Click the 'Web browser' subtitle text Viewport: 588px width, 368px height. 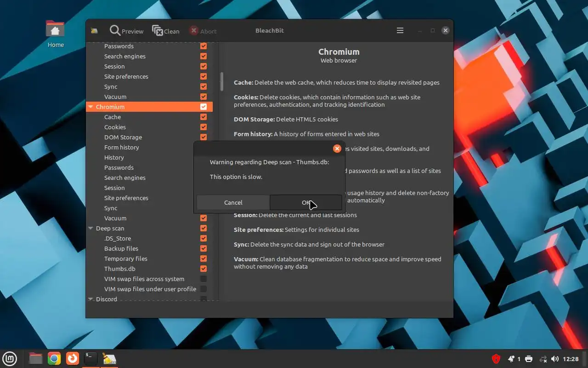coord(339,60)
